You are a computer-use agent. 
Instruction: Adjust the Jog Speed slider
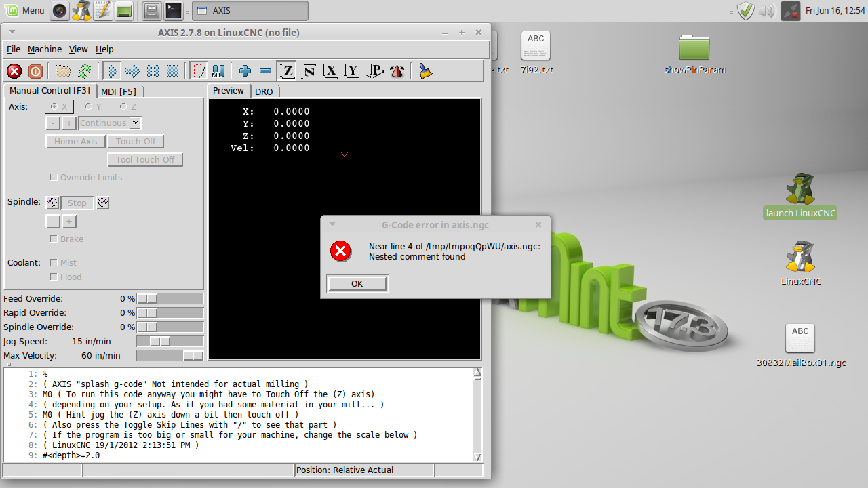[x=170, y=342]
